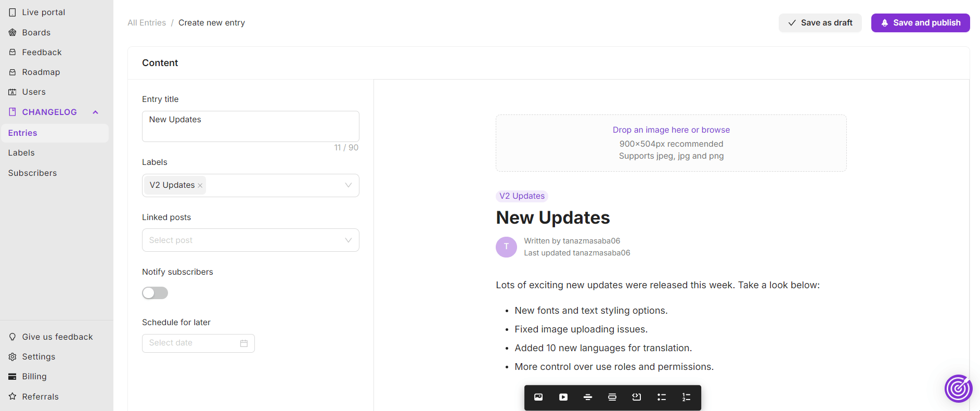Image resolution: width=980 pixels, height=411 pixels.
Task: Click the Live portal sidebar icon
Action: (12, 12)
